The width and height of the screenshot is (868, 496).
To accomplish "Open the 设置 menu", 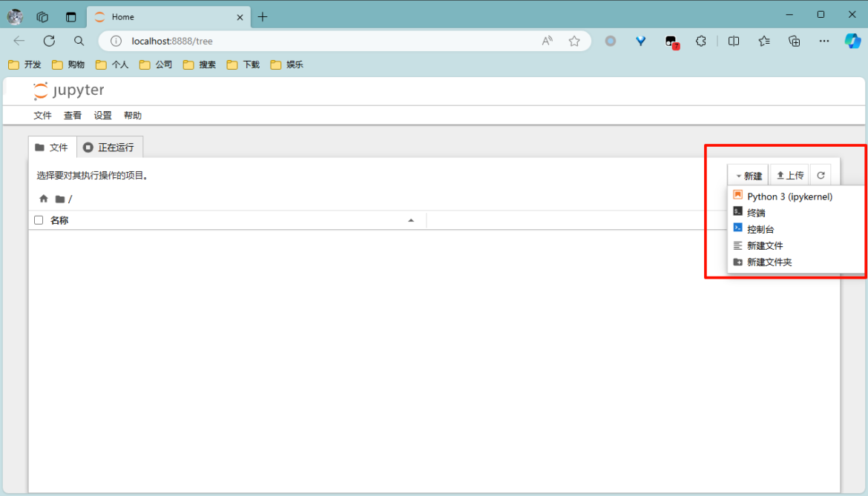I will [102, 115].
